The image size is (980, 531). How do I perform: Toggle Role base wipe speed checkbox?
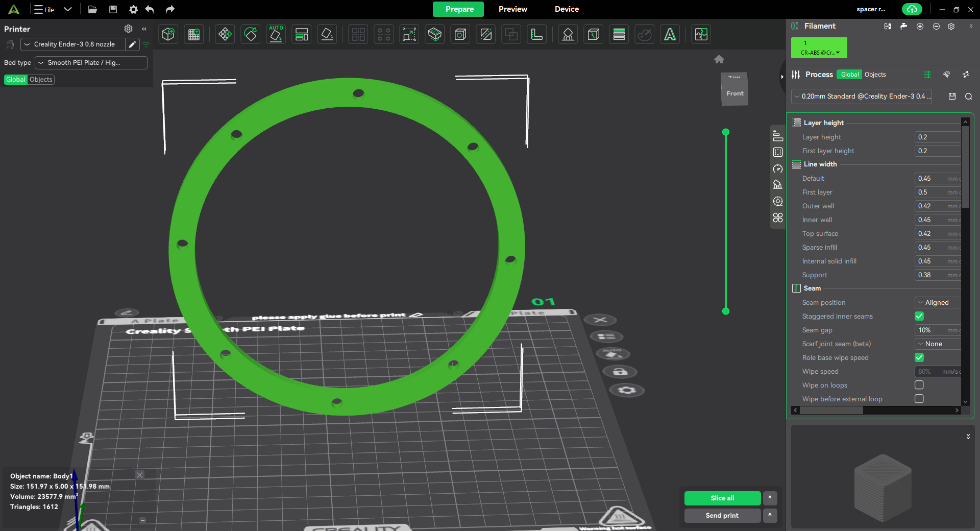(919, 357)
